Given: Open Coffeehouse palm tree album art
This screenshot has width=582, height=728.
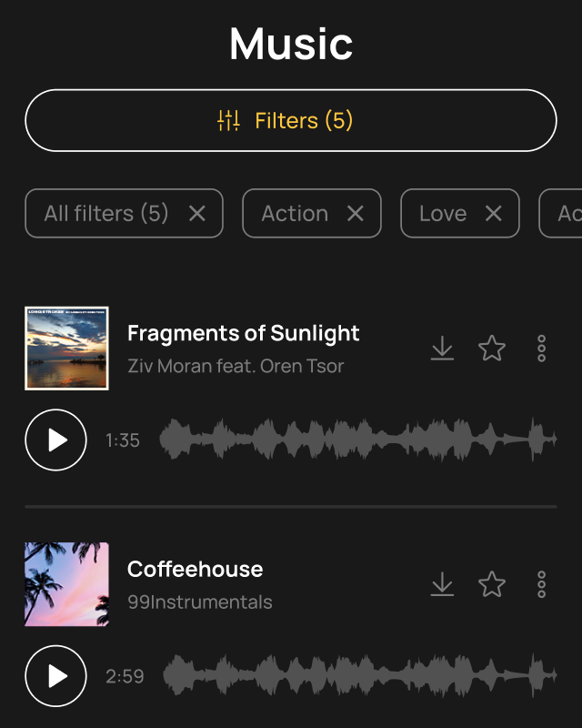Looking at the screenshot, I should coord(66,584).
